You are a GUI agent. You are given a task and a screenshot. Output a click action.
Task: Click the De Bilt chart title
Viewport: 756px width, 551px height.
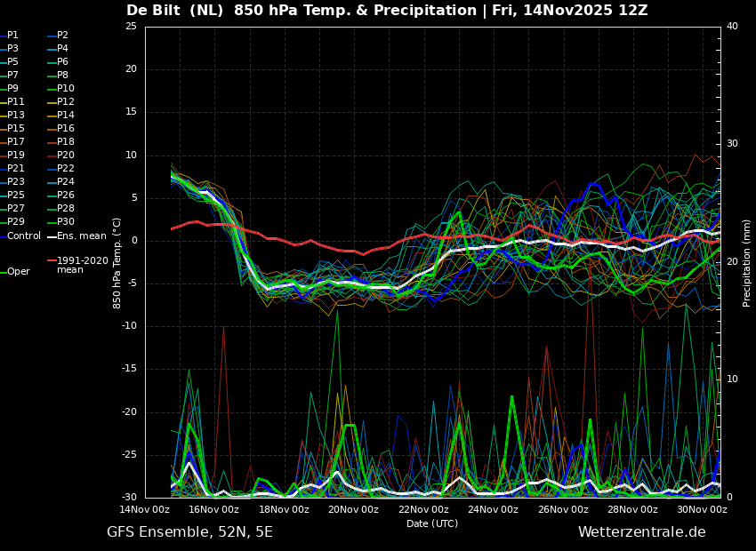click(x=387, y=10)
